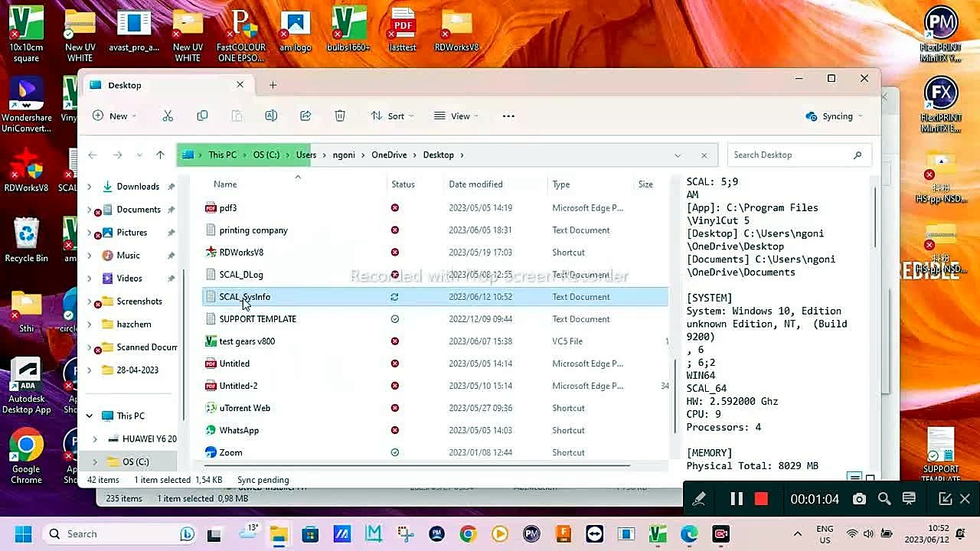Sort files by the Date modified column

point(475,184)
